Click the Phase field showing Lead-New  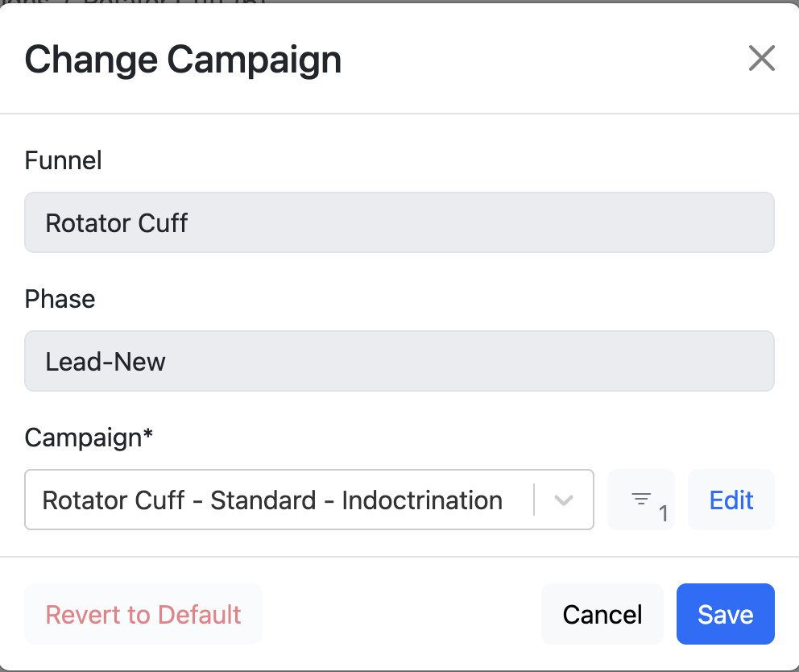[x=399, y=361]
